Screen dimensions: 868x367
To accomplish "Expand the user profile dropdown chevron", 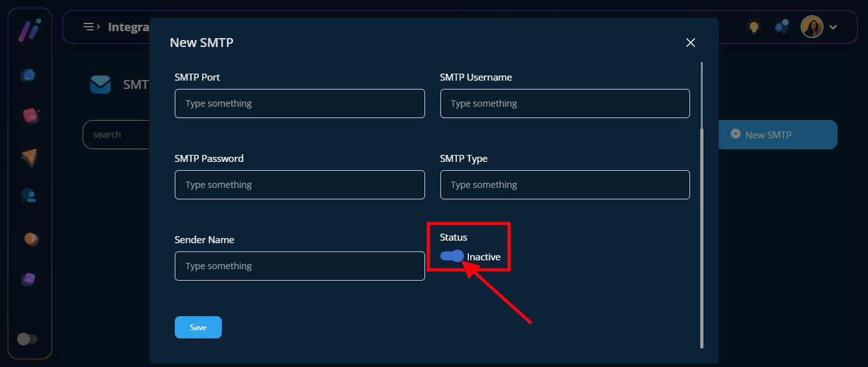I will pos(833,27).
